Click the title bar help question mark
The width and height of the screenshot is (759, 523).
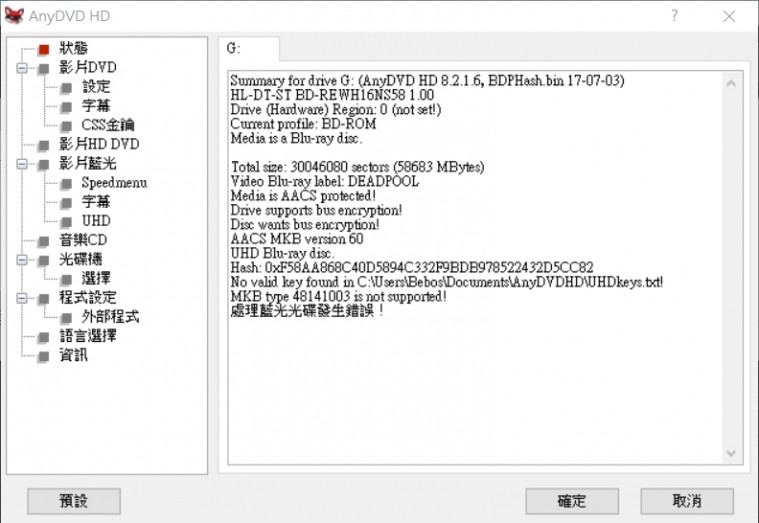coord(674,17)
